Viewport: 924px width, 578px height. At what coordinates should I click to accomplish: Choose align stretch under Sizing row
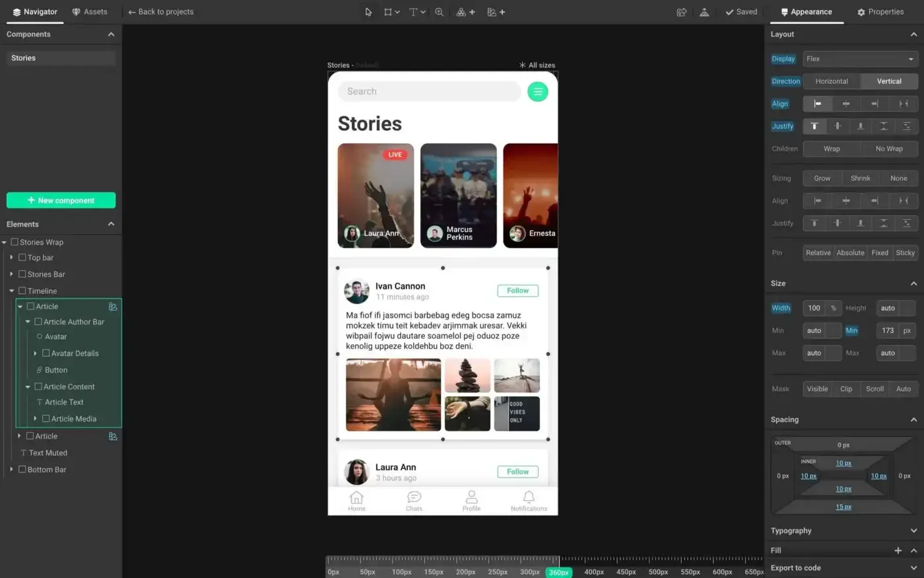coord(904,201)
